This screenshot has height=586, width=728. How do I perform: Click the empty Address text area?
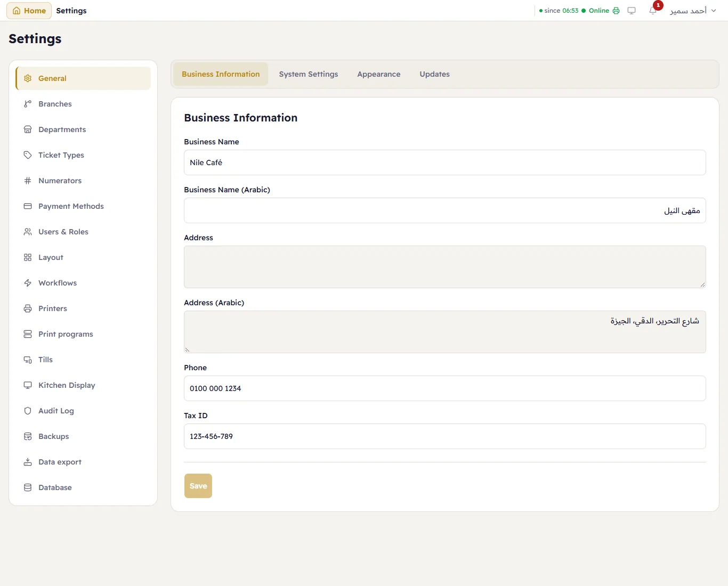coord(445,267)
